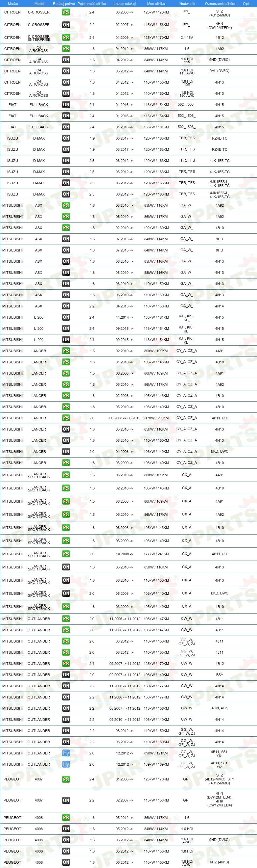Click petrol icon in Peugeot 4007 2.4 row

66,779
